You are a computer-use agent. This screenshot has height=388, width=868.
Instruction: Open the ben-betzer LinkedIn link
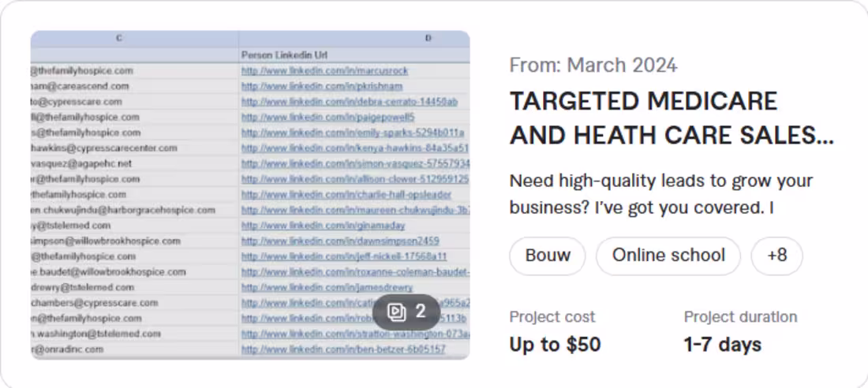click(343, 350)
